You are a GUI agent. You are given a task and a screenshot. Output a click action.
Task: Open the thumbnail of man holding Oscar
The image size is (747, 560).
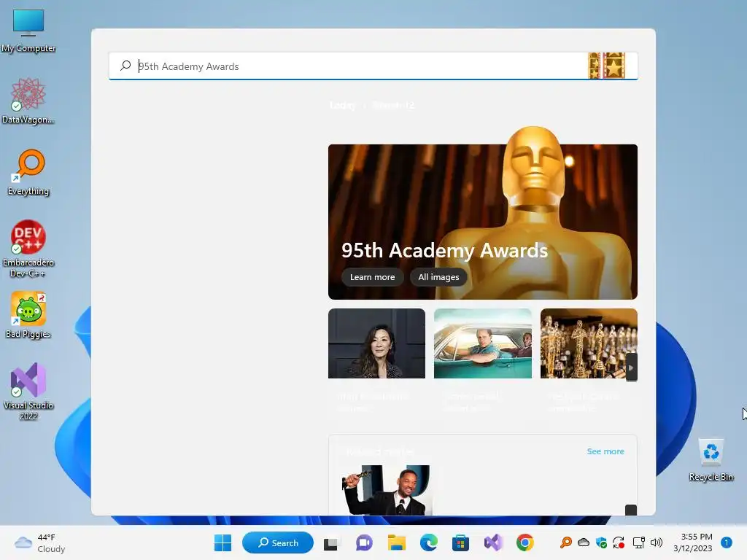coord(387,491)
